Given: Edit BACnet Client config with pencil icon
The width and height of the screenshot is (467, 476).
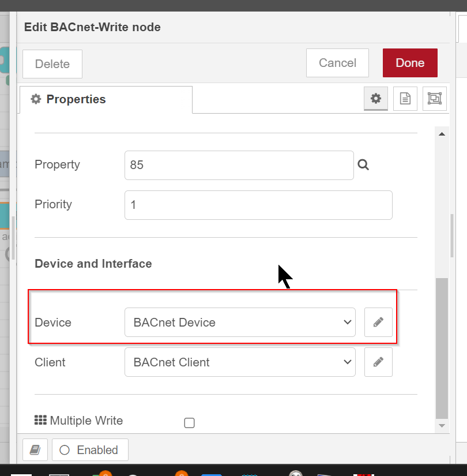Looking at the screenshot, I should point(378,362).
